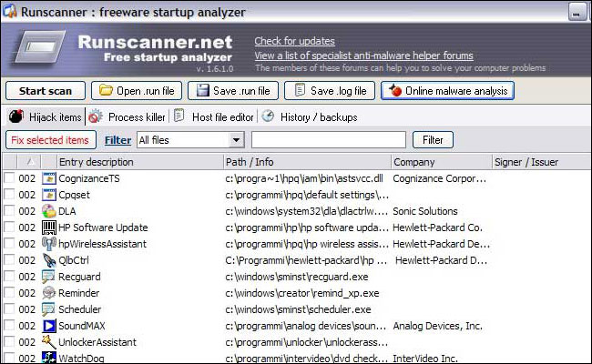Click the hpWirelessAssistant antenna icon
The width and height of the screenshot is (592, 364).
(x=48, y=244)
